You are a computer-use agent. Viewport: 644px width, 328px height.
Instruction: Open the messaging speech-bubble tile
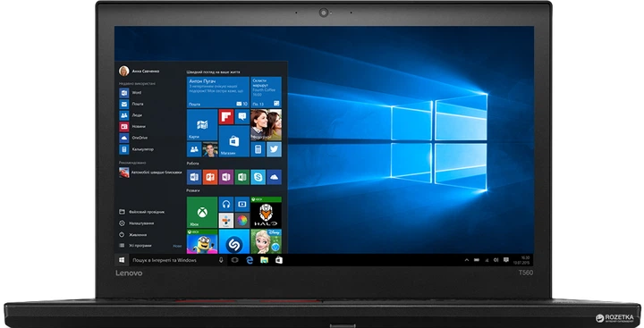[242, 117]
